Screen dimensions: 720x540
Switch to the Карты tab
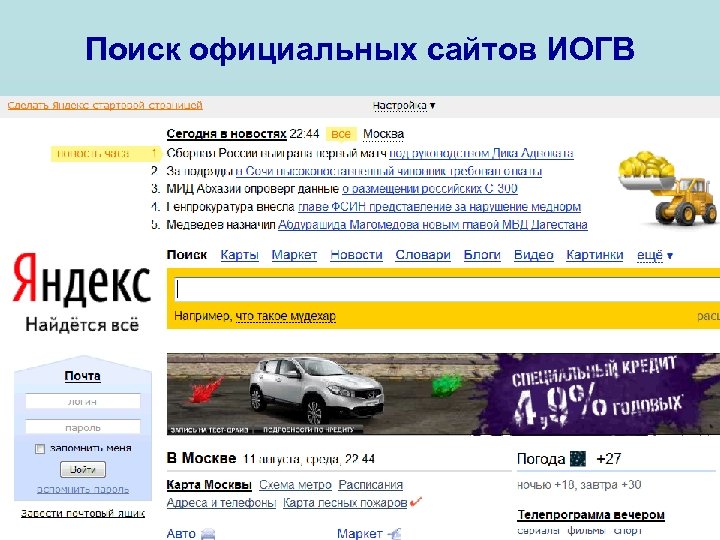240,255
